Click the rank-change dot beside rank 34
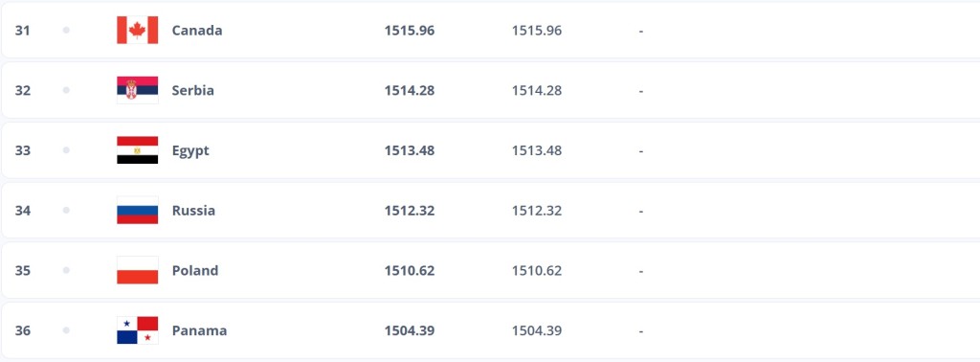 pos(66,210)
